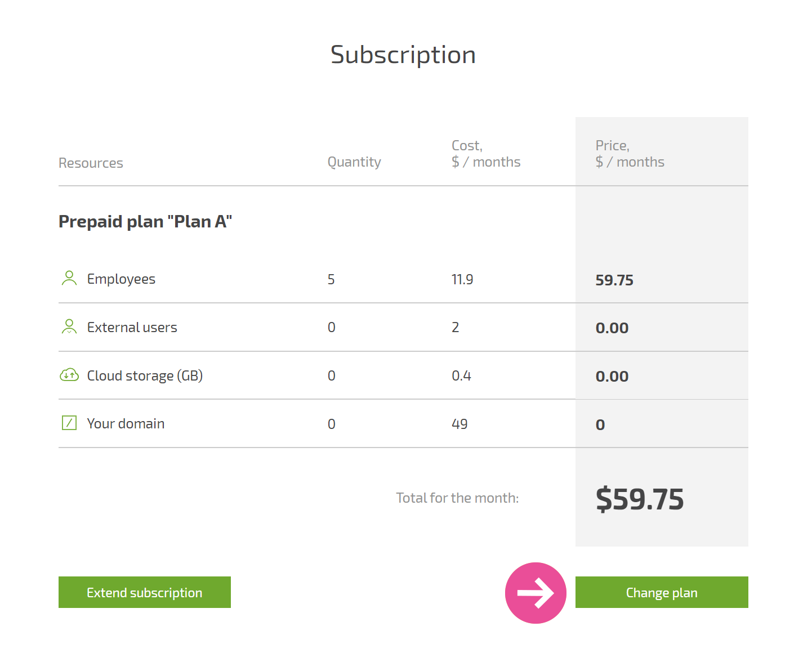The width and height of the screenshot is (812, 662).
Task: Click the Your domain square icon
Action: pos(69,423)
